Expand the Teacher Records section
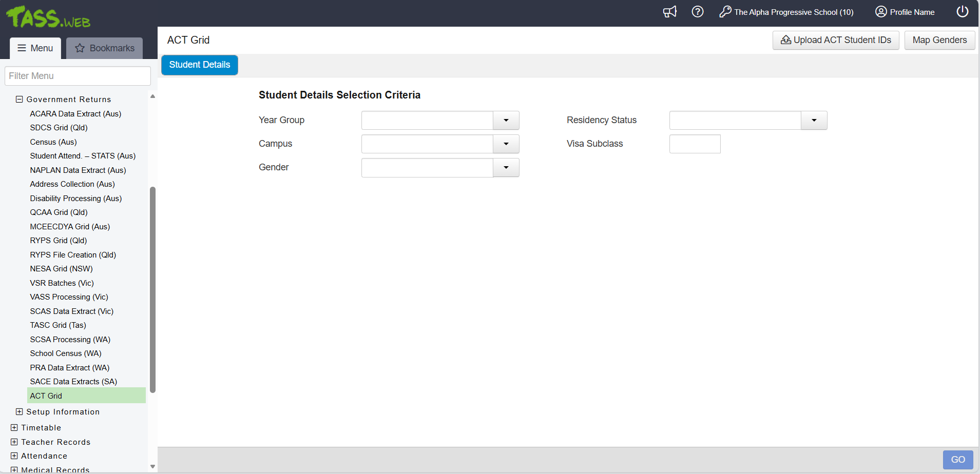Image resolution: width=980 pixels, height=474 pixels. tap(14, 442)
